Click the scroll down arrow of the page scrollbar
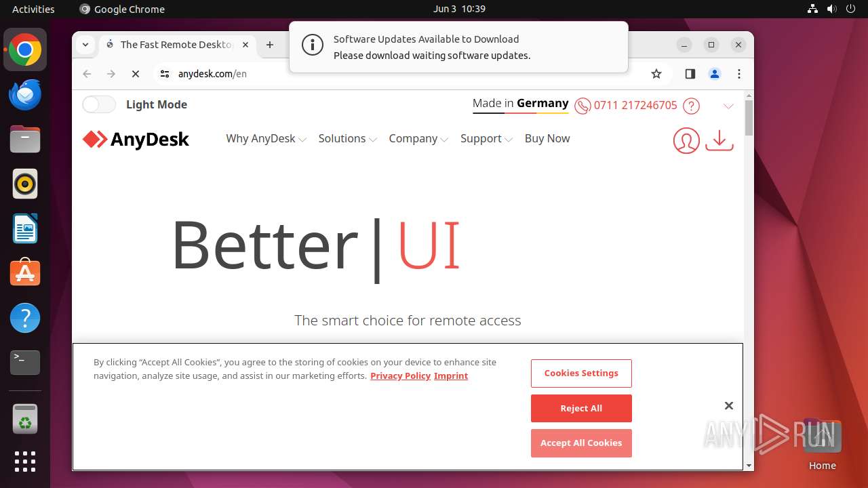The height and width of the screenshot is (488, 868). [x=749, y=466]
